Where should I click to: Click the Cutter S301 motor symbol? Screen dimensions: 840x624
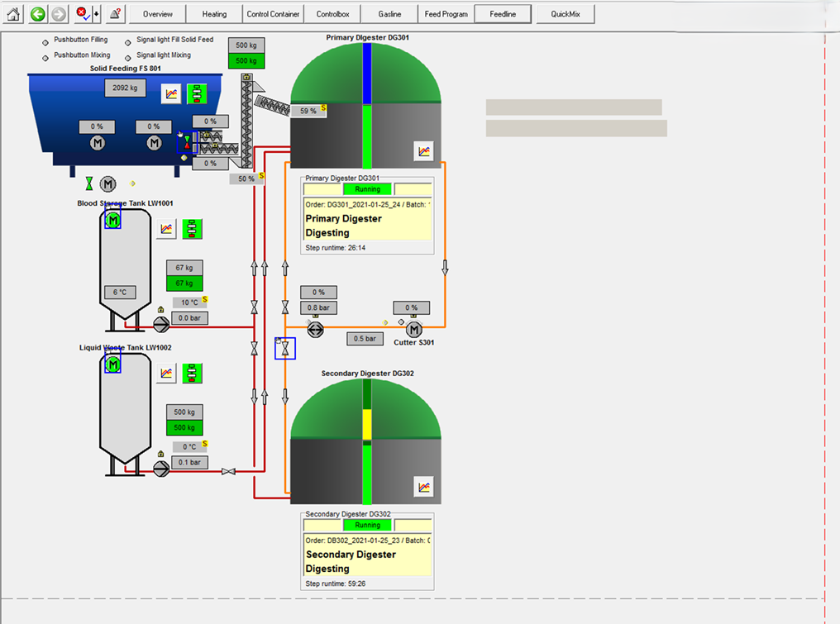[414, 330]
